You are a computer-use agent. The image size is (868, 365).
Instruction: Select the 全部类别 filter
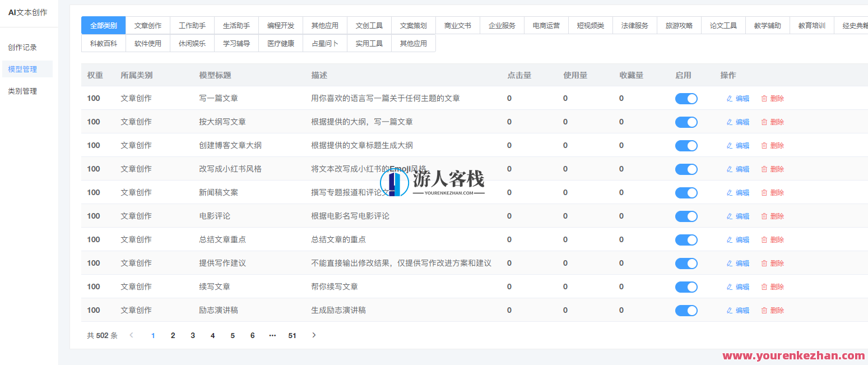(103, 25)
